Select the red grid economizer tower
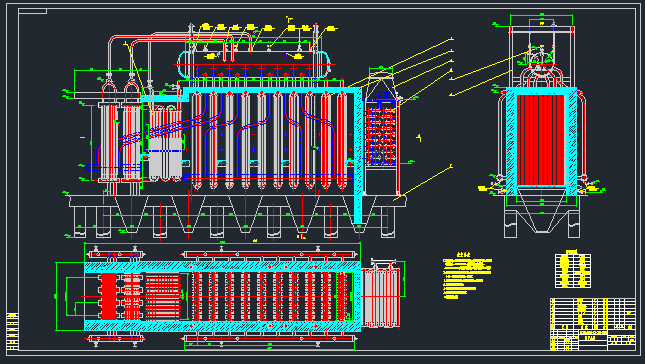Screen dimensions: 645x364 tap(381, 136)
